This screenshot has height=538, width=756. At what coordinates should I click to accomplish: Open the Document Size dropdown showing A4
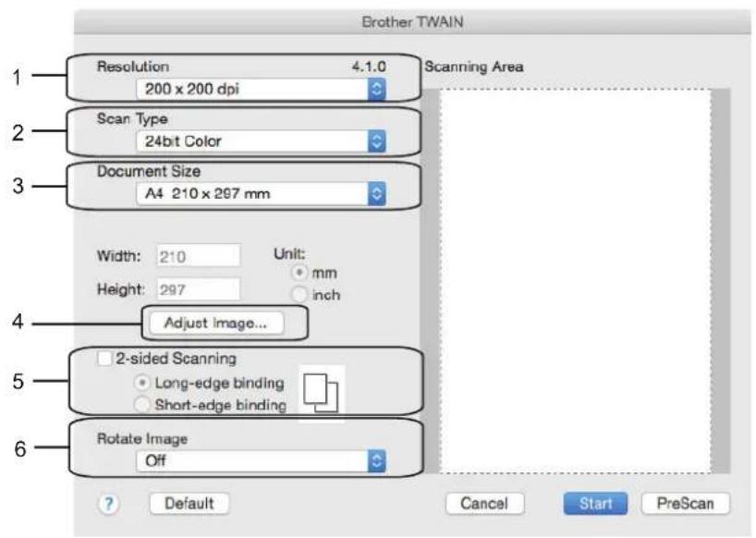(261, 194)
